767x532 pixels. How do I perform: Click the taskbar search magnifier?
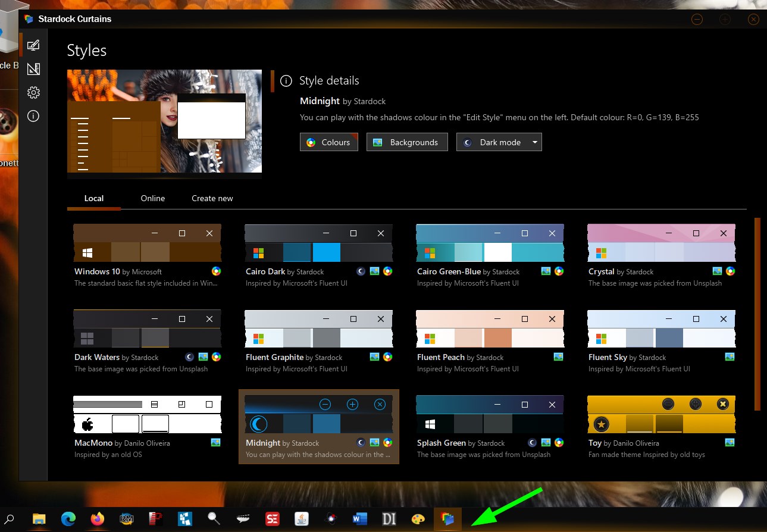[x=10, y=519]
